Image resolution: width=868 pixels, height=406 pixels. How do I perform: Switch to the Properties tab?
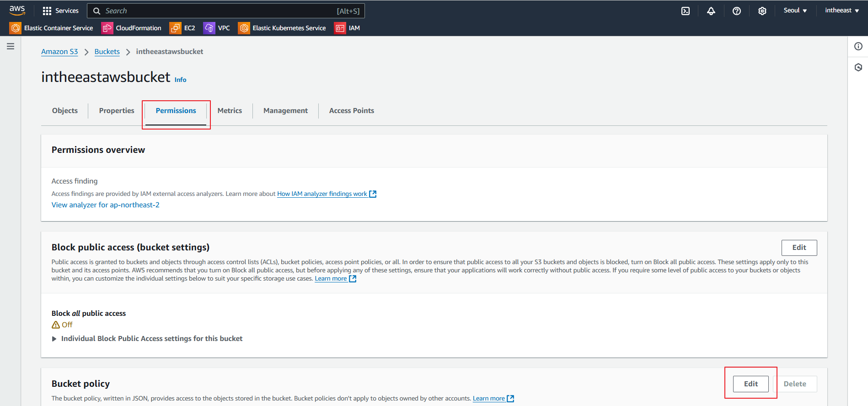click(x=117, y=111)
